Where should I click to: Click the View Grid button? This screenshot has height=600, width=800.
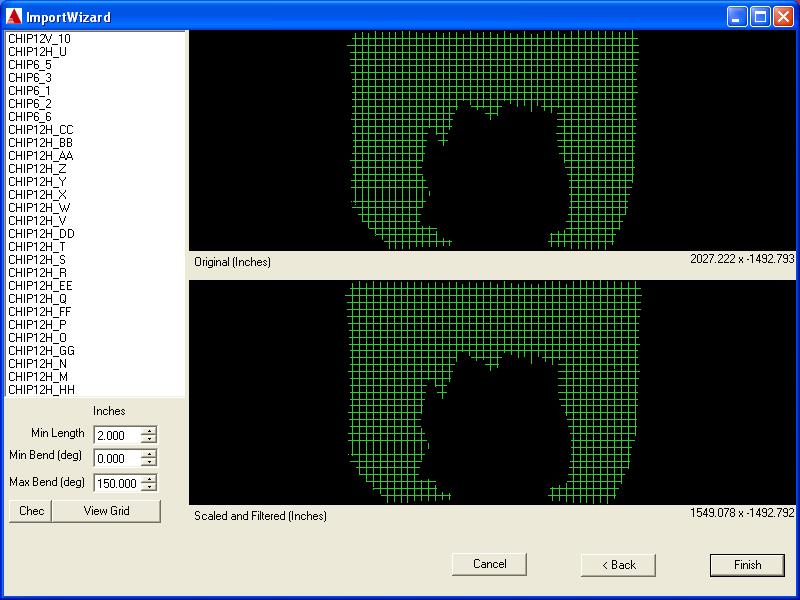(x=106, y=511)
